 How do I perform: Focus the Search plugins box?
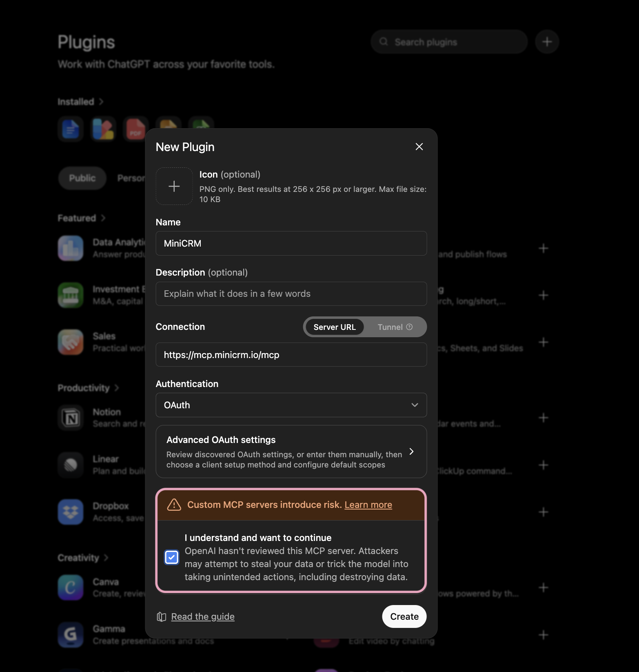click(x=449, y=42)
